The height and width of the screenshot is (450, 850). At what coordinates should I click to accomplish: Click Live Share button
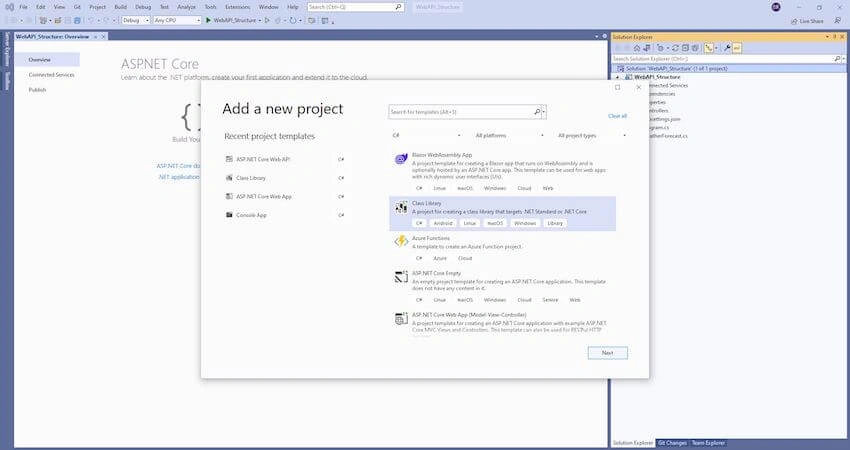click(807, 21)
